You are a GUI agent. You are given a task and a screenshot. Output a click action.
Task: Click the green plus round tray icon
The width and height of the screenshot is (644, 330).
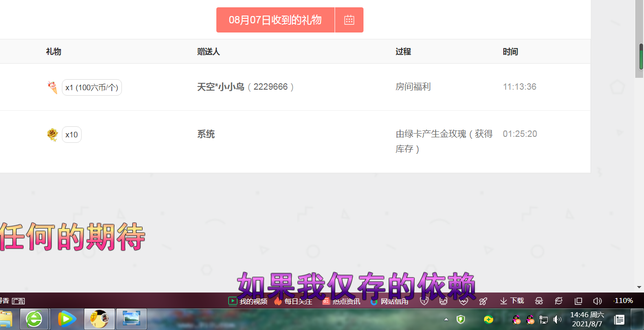tap(489, 319)
